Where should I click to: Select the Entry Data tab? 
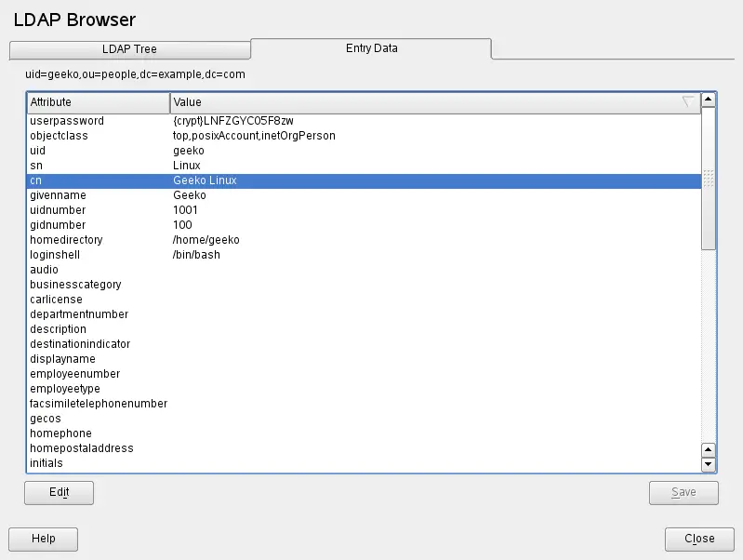[x=371, y=48]
